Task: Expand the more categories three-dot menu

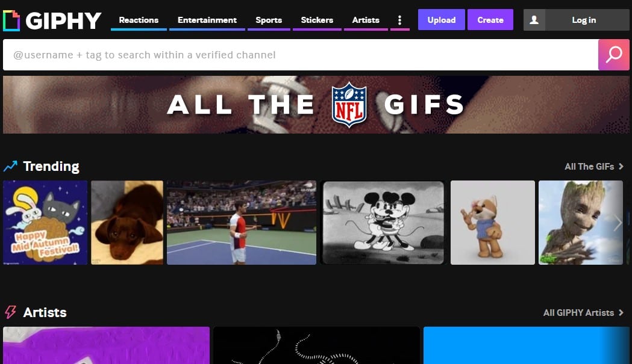Action: click(x=400, y=20)
